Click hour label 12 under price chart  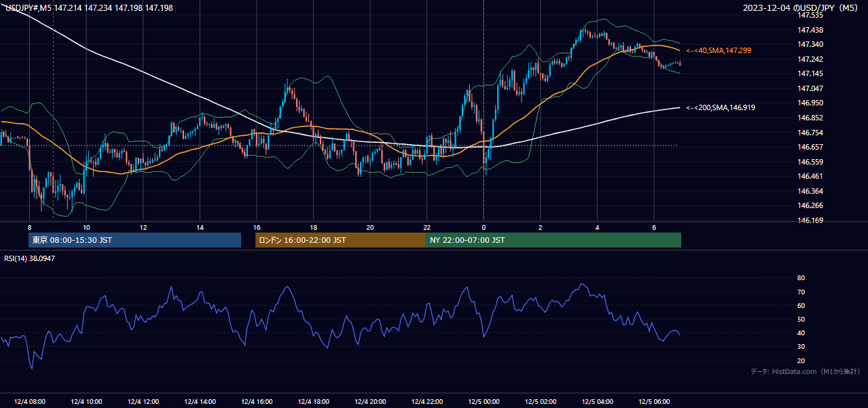point(143,227)
